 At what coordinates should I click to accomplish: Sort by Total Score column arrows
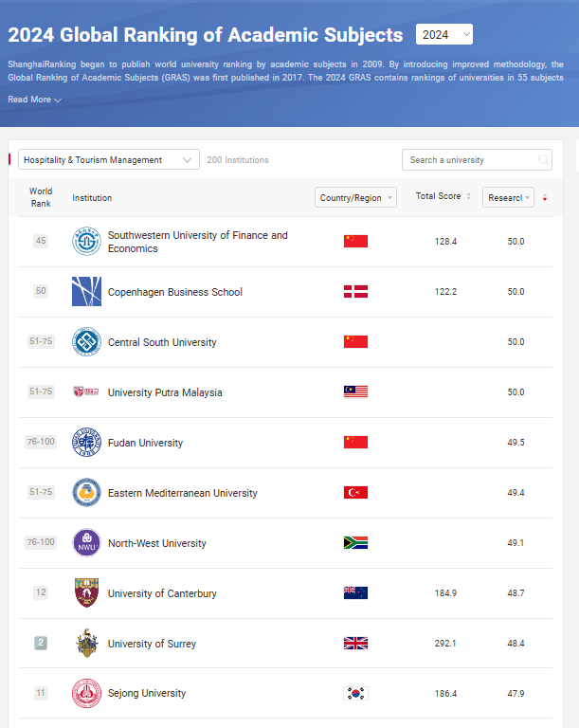[468, 196]
